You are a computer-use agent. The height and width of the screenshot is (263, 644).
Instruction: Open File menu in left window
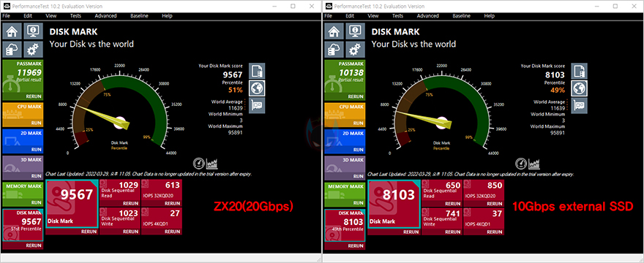[x=6, y=16]
